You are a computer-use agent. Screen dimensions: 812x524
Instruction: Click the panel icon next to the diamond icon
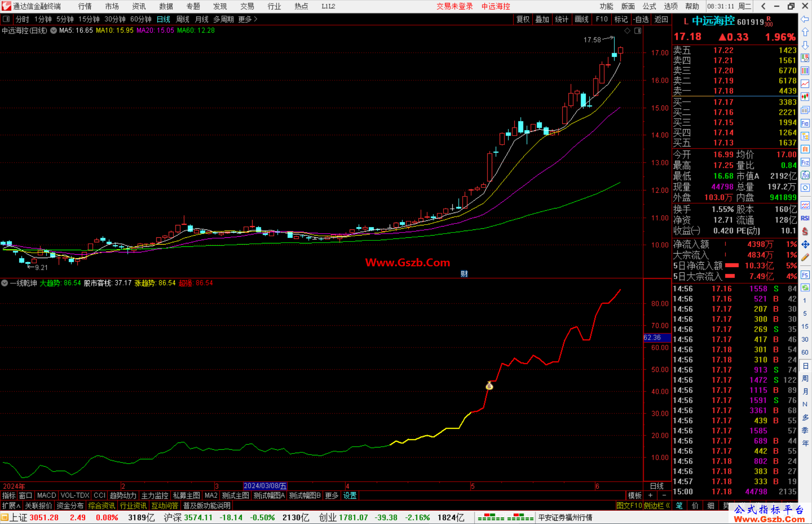[638, 31]
